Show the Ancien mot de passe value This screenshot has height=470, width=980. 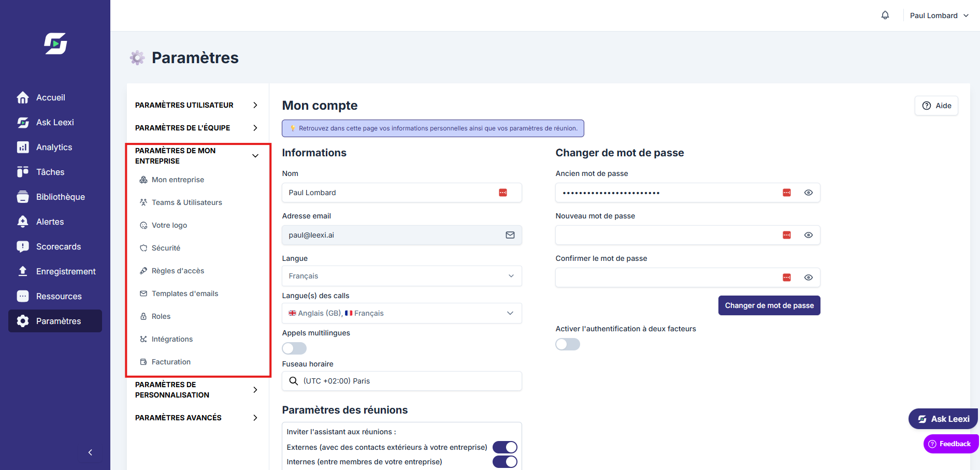[x=809, y=193]
